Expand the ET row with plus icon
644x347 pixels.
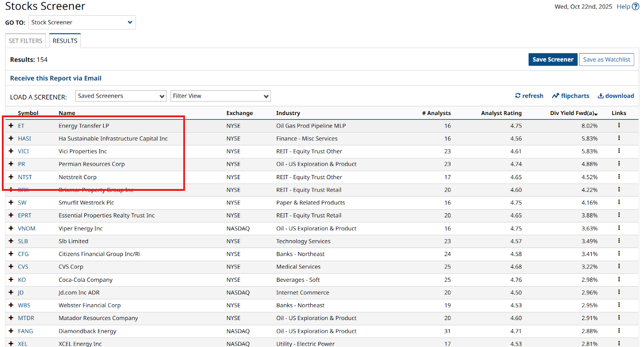(11, 126)
